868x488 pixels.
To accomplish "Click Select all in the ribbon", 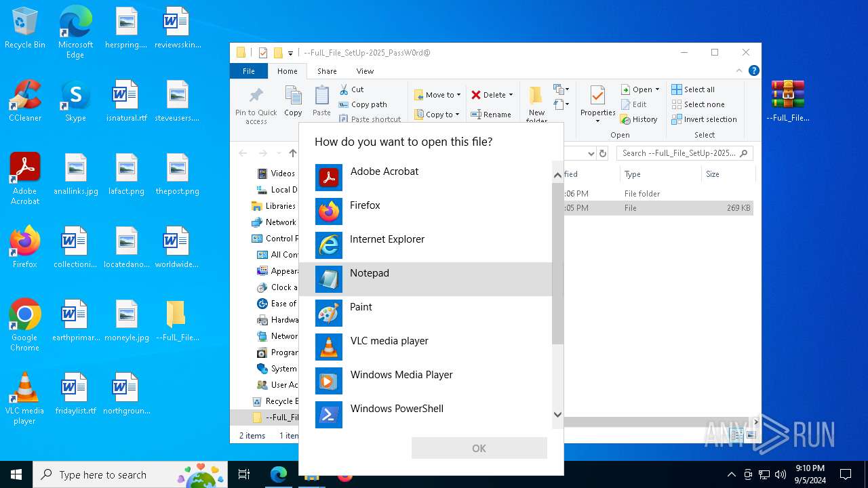I will (693, 89).
